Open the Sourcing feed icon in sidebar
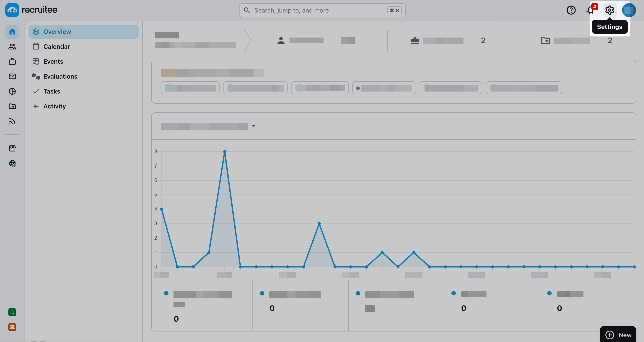Viewport: 644px width, 342px height. point(12,121)
